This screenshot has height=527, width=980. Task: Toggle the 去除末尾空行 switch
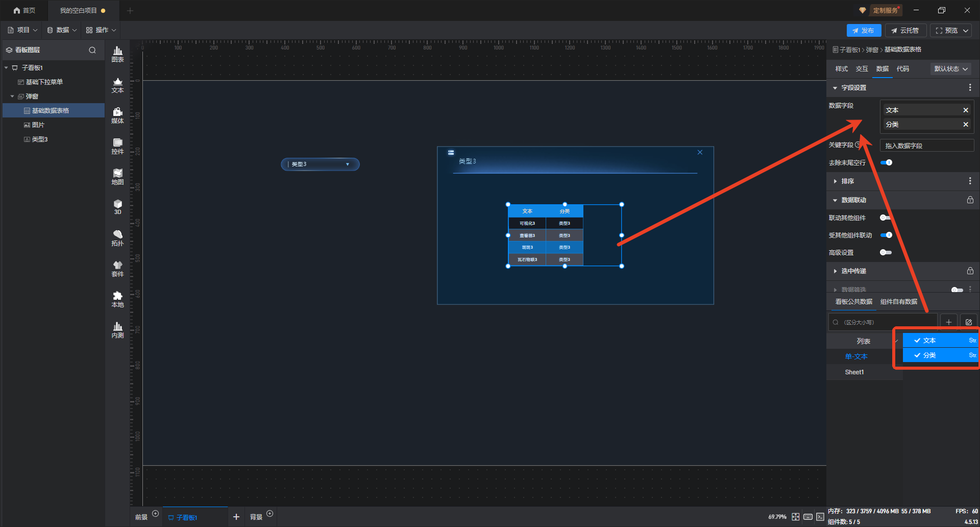886,163
